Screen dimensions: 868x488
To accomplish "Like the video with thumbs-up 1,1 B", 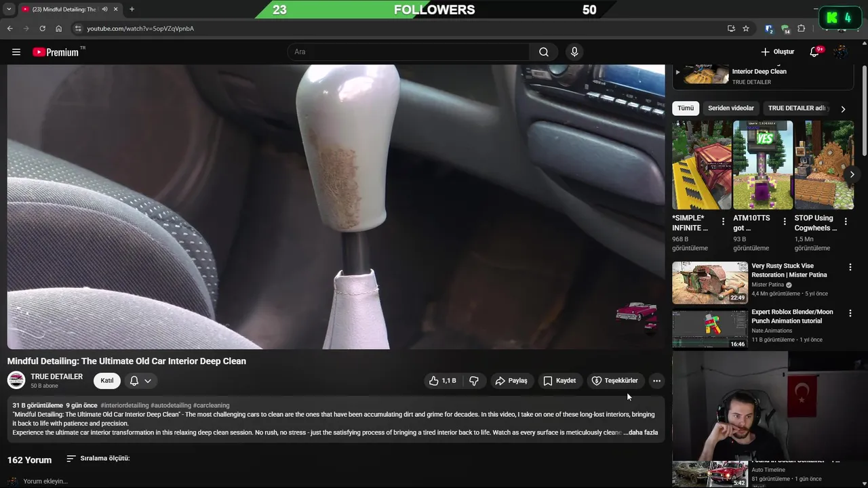I will click(x=442, y=381).
